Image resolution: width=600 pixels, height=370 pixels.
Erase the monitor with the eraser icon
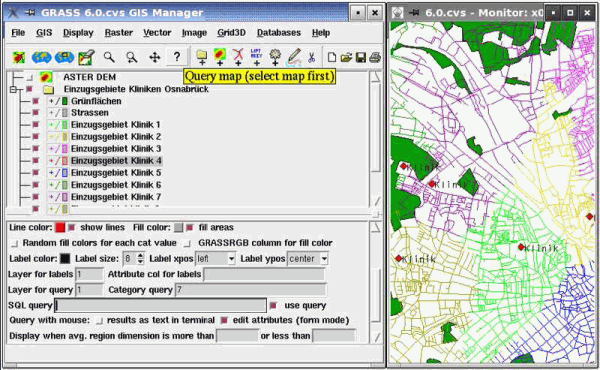point(86,57)
